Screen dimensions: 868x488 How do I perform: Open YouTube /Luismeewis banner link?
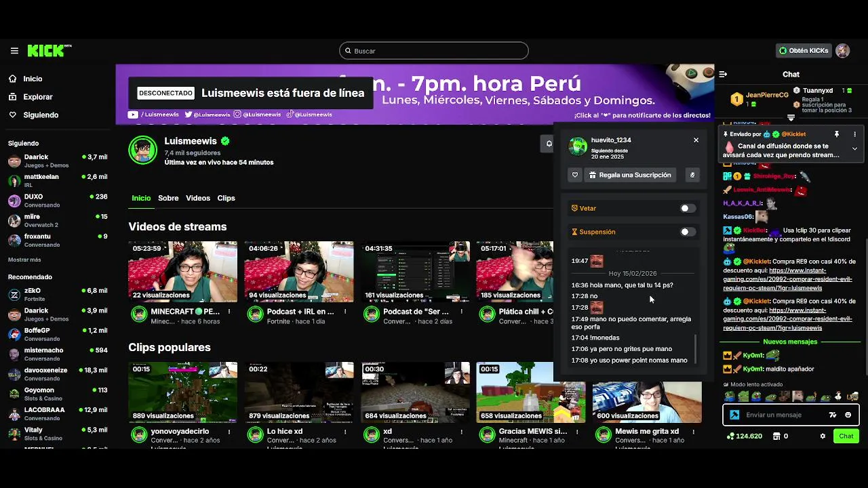click(x=153, y=115)
